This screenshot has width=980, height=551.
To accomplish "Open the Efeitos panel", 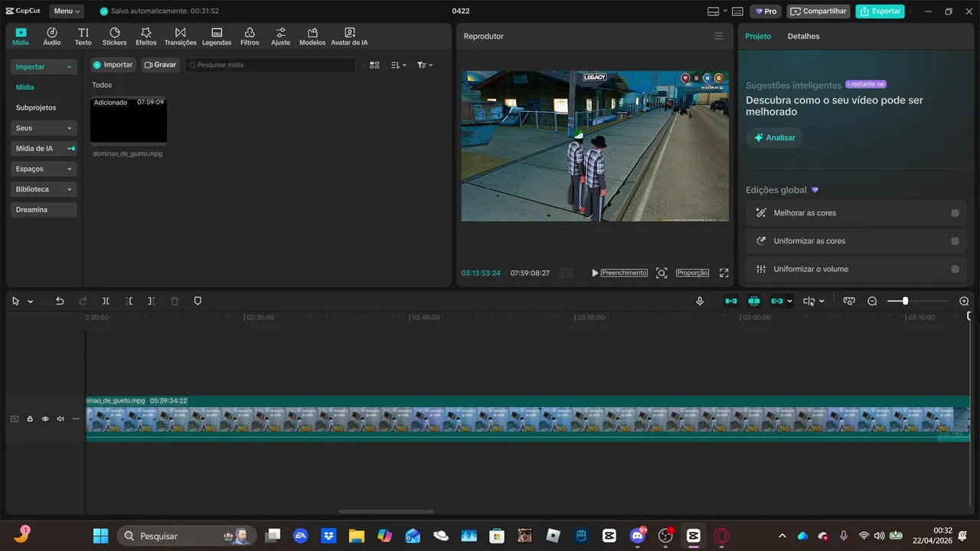I will (x=146, y=37).
